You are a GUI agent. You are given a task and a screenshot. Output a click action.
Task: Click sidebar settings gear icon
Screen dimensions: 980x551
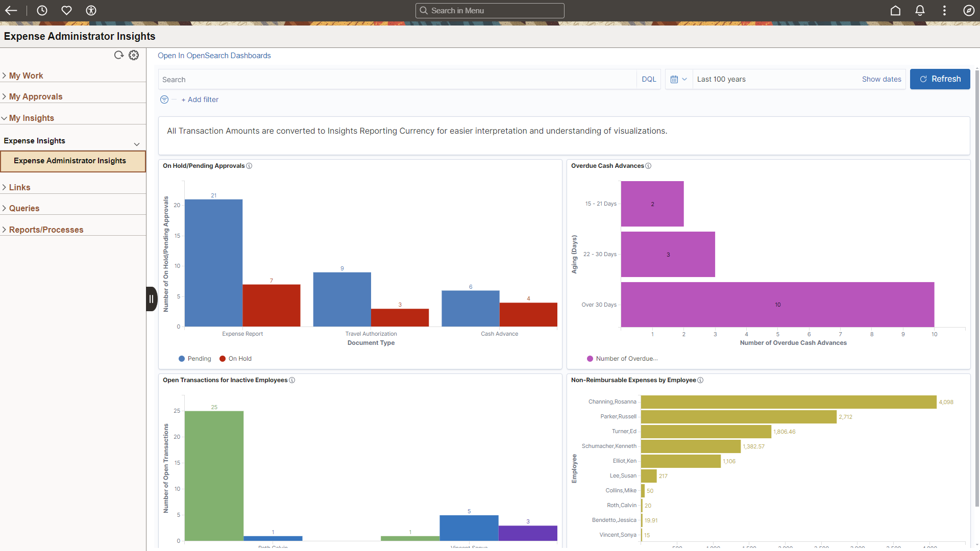tap(134, 55)
